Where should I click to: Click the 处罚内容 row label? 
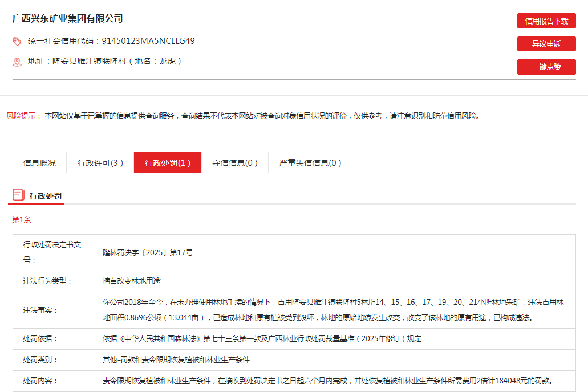coord(39,381)
